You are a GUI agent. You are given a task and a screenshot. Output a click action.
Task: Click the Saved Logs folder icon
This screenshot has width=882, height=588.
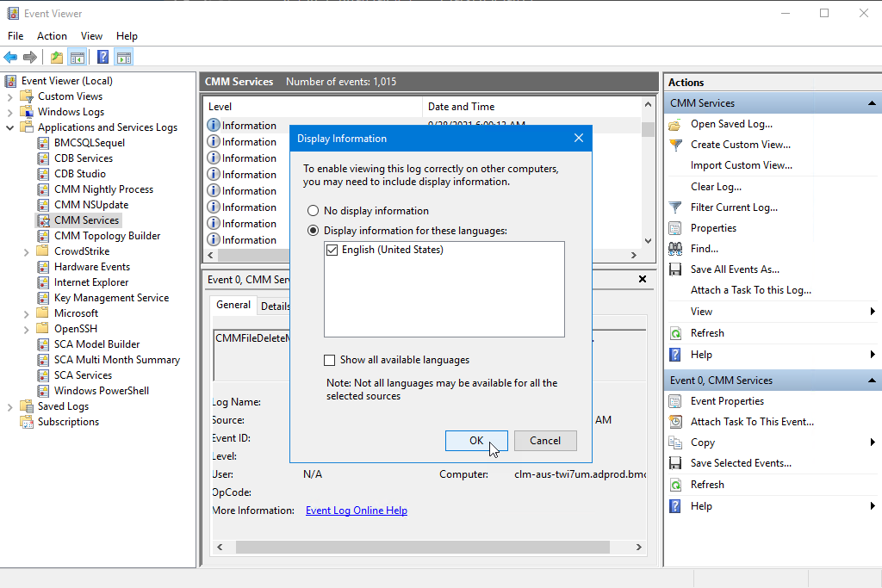point(27,405)
